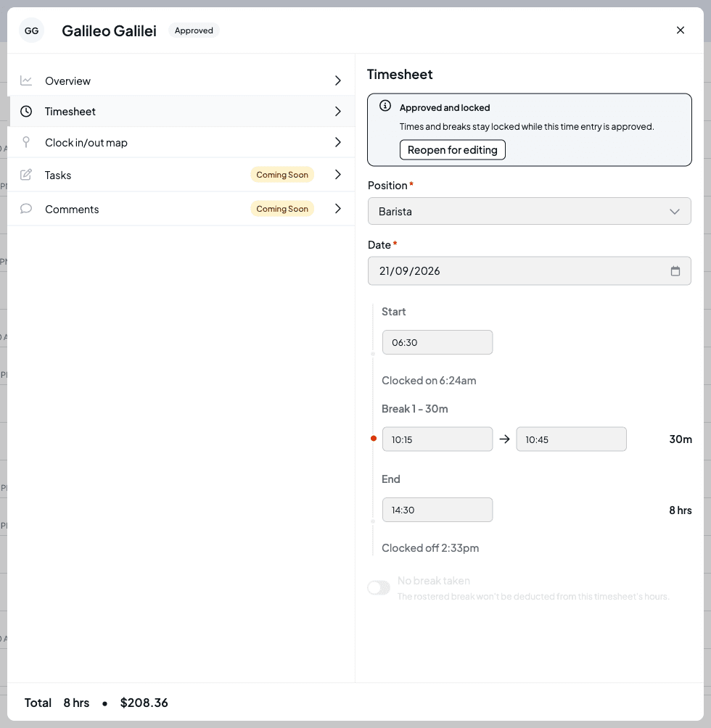Click the Coming Soon badge on Comments
The width and height of the screenshot is (711, 728).
click(x=282, y=209)
